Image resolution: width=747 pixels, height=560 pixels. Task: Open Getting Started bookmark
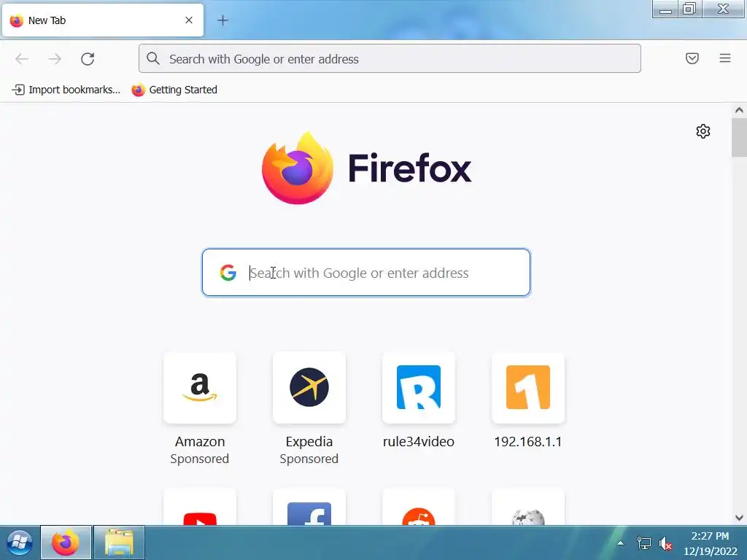pos(174,90)
